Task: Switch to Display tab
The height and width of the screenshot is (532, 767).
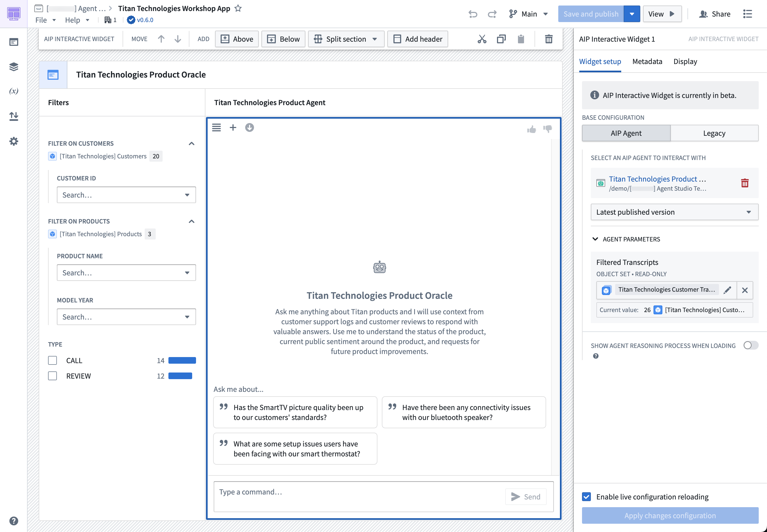Action: coord(685,61)
